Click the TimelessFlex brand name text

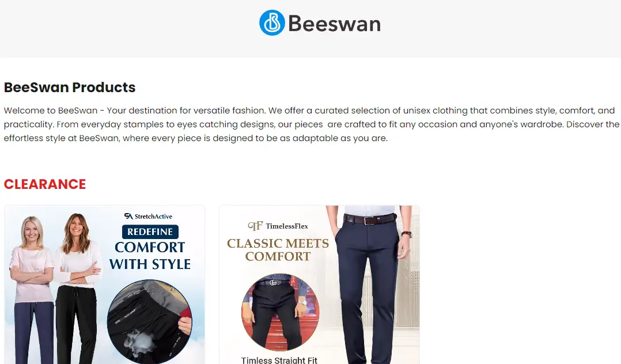coord(287,226)
